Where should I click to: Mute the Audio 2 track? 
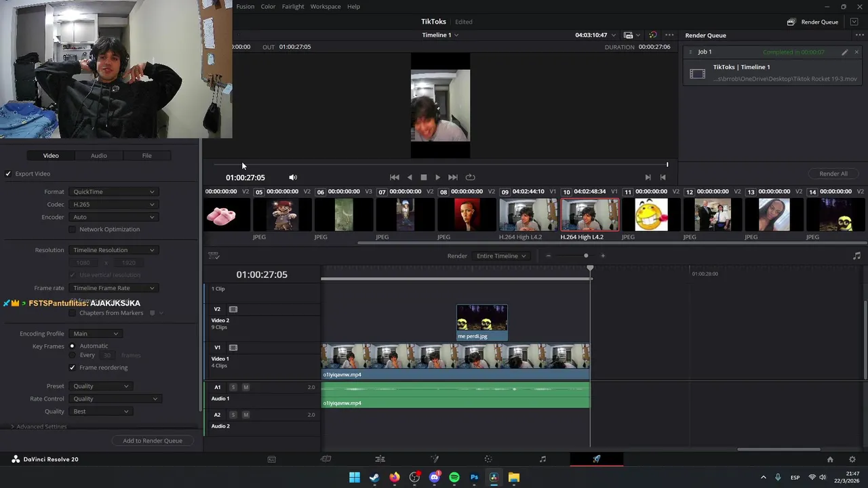coord(245,414)
